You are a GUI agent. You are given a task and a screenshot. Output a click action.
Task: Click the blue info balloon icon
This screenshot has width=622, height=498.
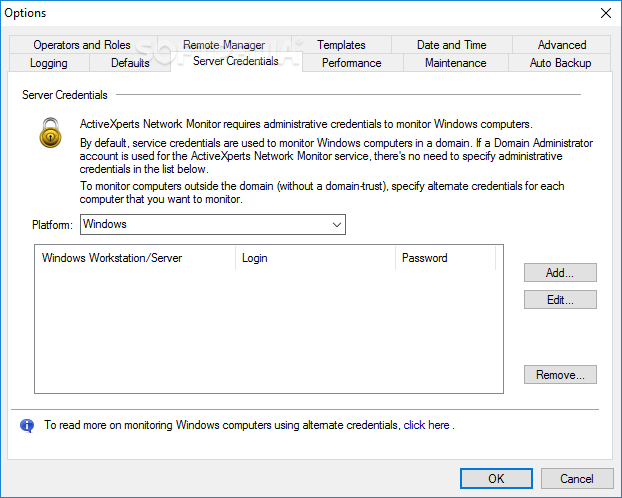[x=27, y=425]
